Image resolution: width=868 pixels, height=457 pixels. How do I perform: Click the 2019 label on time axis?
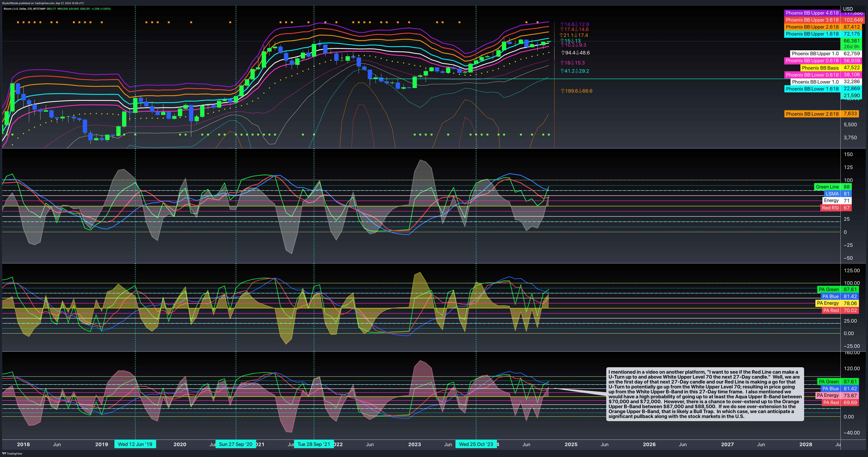point(101,444)
